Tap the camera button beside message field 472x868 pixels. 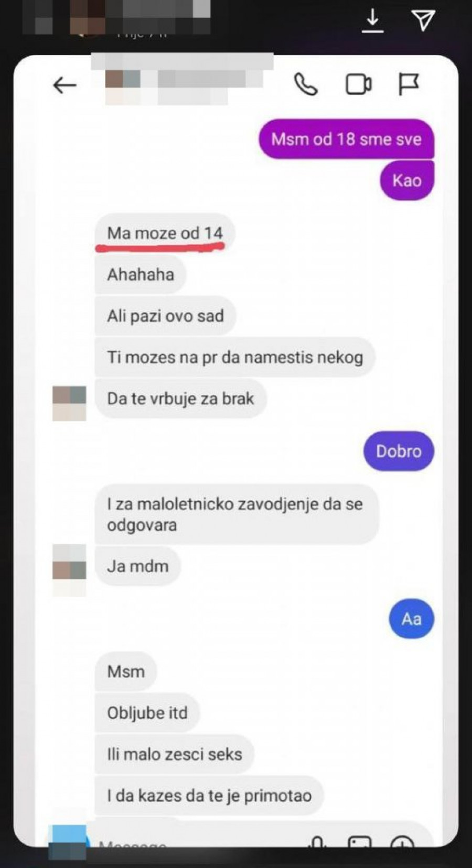coord(68,841)
